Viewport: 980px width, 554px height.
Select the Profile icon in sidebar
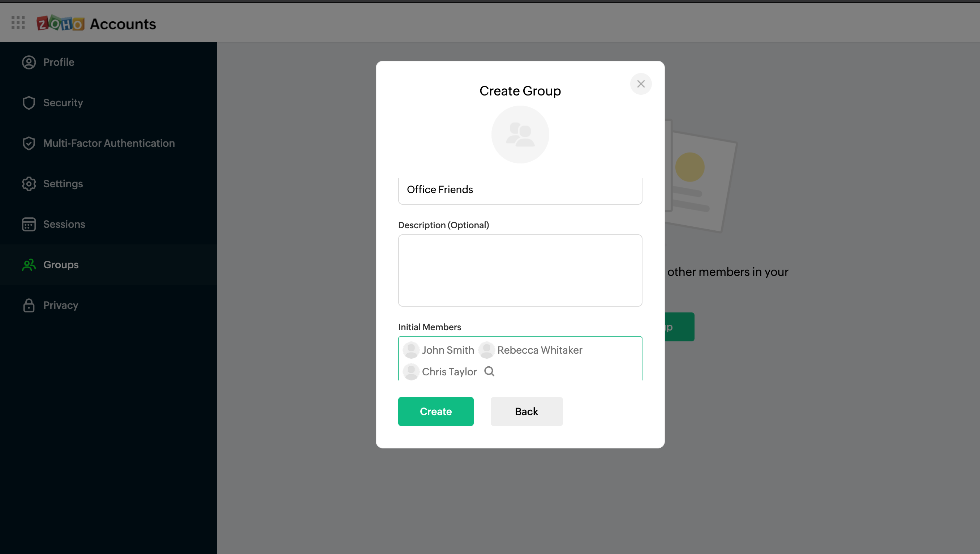[x=29, y=62]
